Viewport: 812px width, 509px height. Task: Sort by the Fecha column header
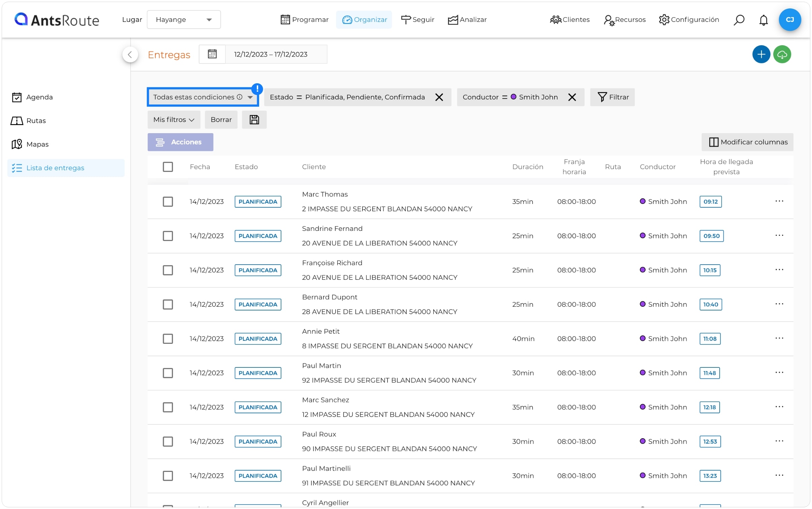coord(200,167)
